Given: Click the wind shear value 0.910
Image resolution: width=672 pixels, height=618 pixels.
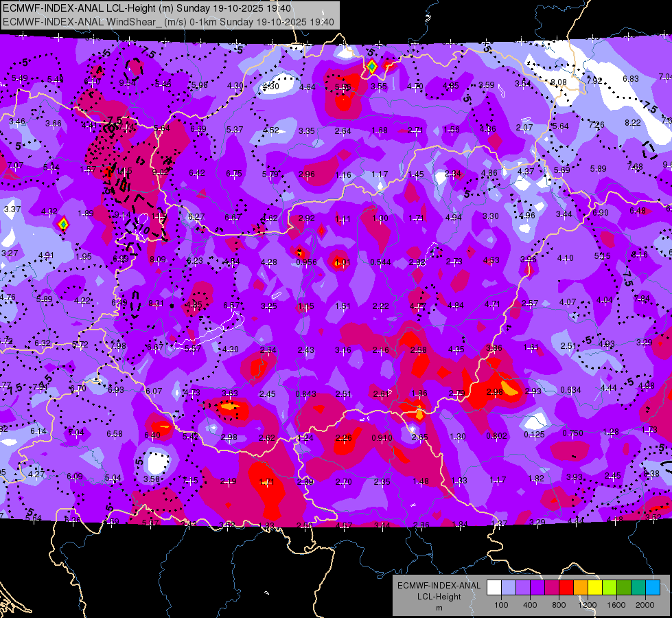Looking at the screenshot, I should coord(382,438).
